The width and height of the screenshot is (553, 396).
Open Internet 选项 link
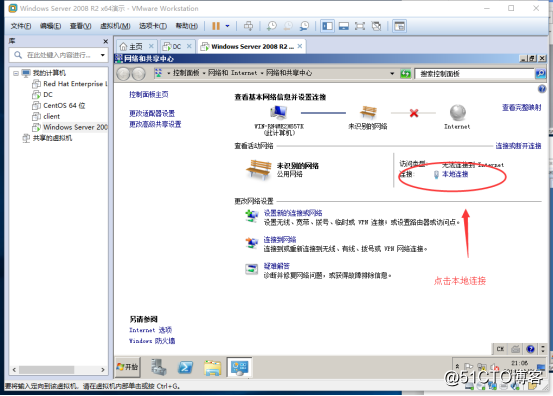pyautogui.click(x=150, y=330)
